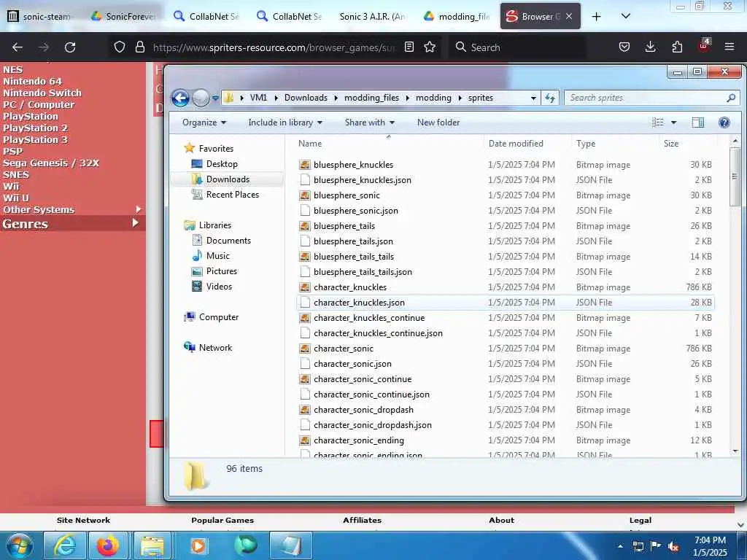
Task: Toggle the preview pane icon
Action: coord(697,122)
